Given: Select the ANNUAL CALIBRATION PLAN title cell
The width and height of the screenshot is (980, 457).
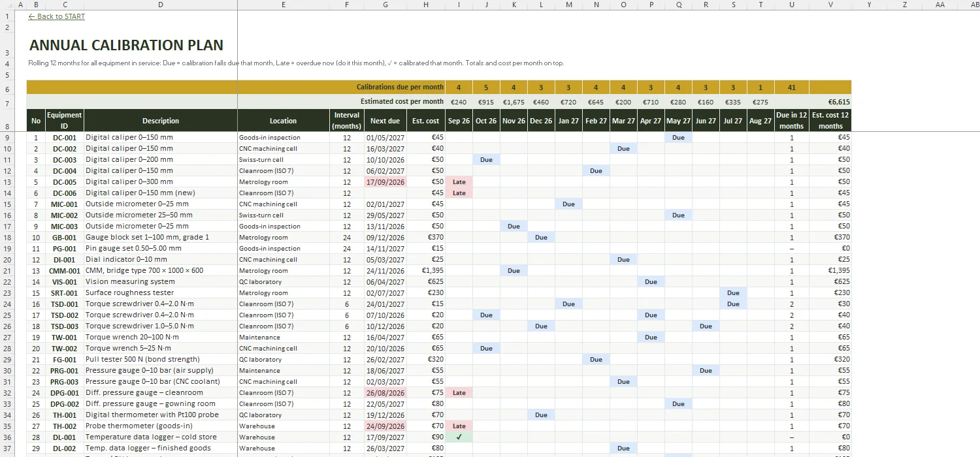Looking at the screenshot, I should 126,45.
